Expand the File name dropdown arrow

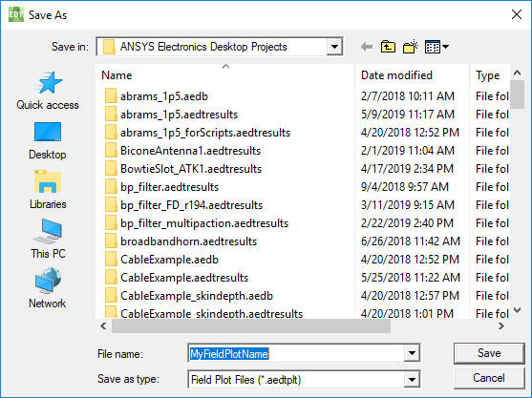pos(412,353)
